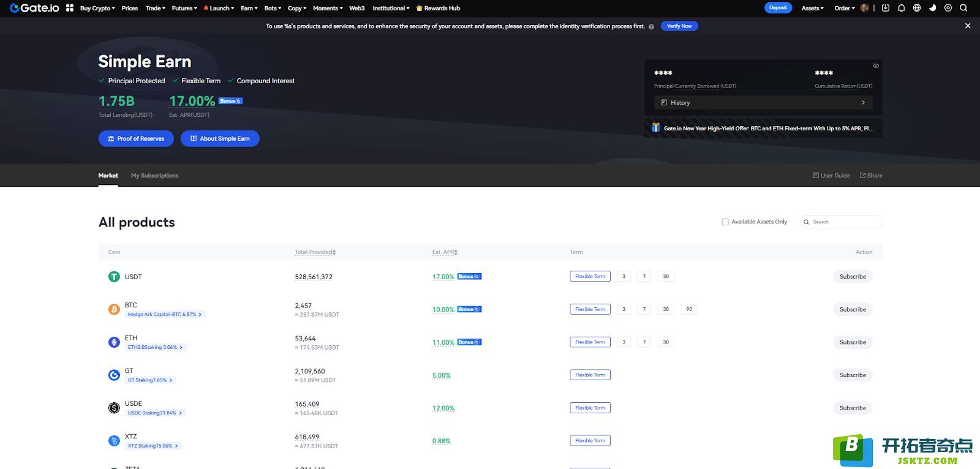The image size is (980, 469).
Task: Sort by Total Provided column
Action: click(315, 252)
